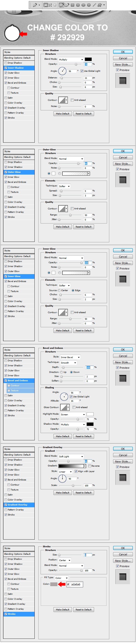Click Make Default in Stroke settings
The width and height of the screenshot is (136, 644).
point(62,610)
